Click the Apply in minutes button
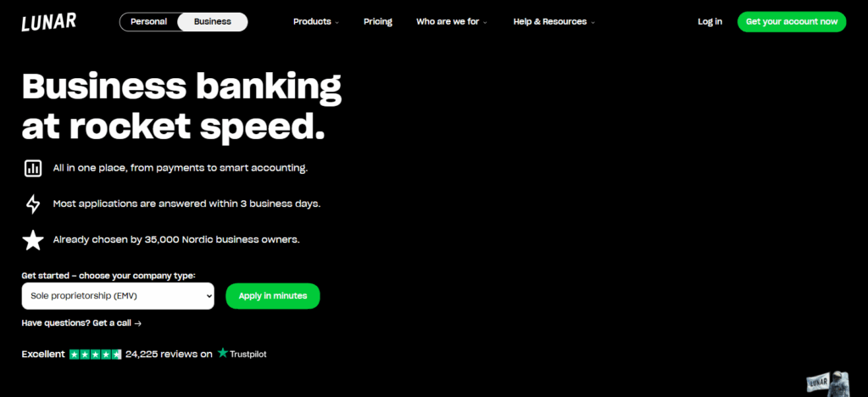This screenshot has height=397, width=868. (273, 296)
